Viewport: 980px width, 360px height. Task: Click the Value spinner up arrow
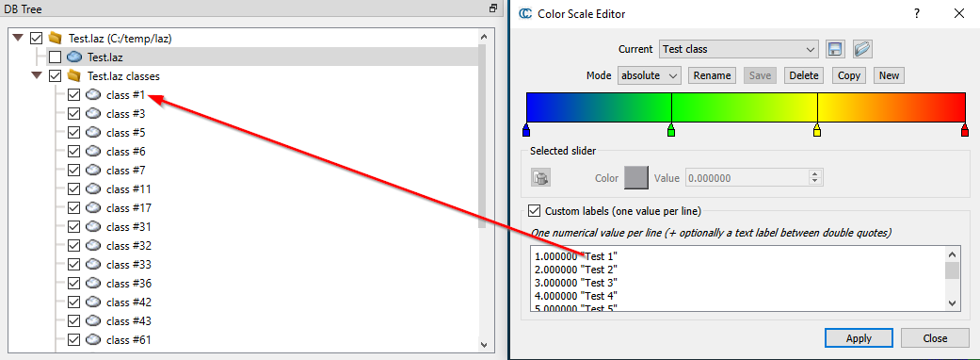coord(813,174)
